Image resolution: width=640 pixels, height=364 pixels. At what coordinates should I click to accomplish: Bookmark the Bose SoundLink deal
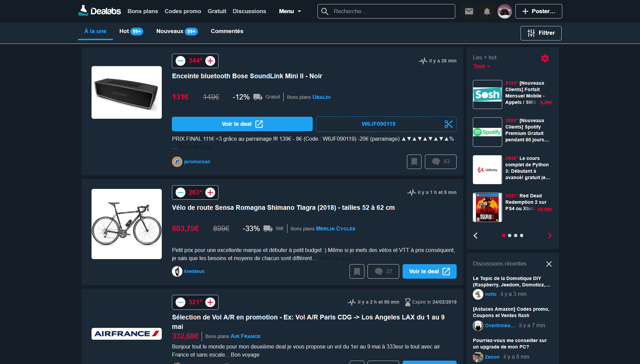[414, 162]
